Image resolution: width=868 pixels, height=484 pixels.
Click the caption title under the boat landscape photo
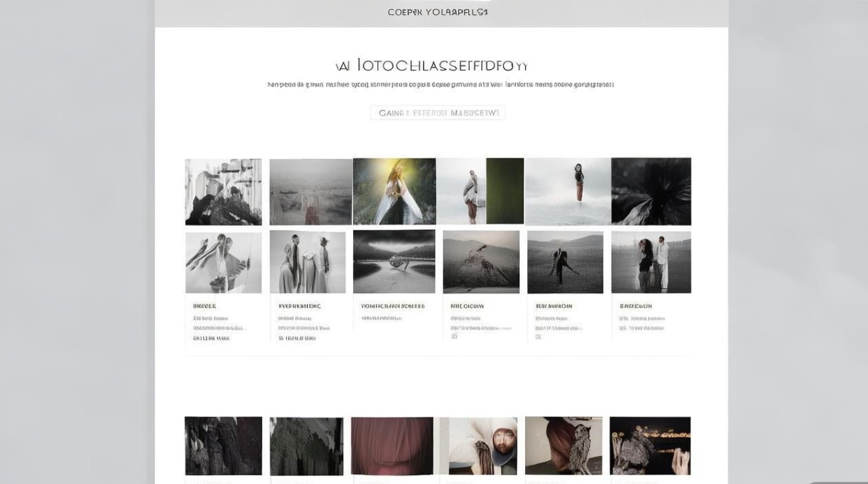(x=393, y=306)
